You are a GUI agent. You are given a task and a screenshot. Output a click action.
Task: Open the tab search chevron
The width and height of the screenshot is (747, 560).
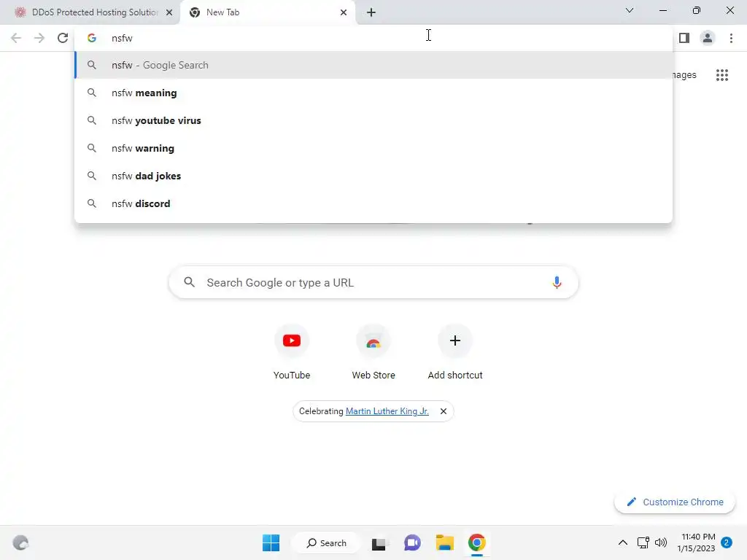pos(630,10)
